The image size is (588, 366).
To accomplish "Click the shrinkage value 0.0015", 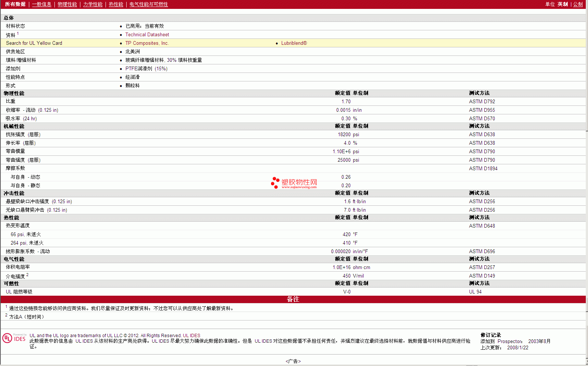I will [x=343, y=110].
